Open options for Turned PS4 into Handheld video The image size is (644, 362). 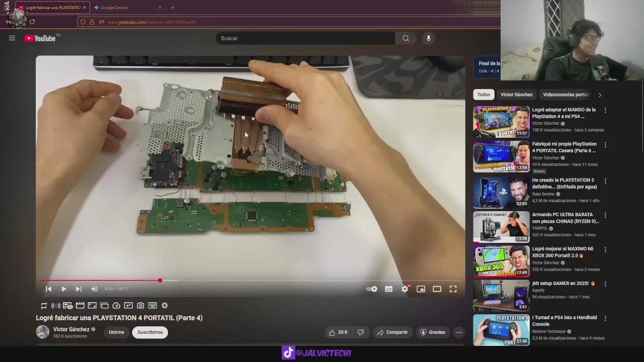[605, 318]
